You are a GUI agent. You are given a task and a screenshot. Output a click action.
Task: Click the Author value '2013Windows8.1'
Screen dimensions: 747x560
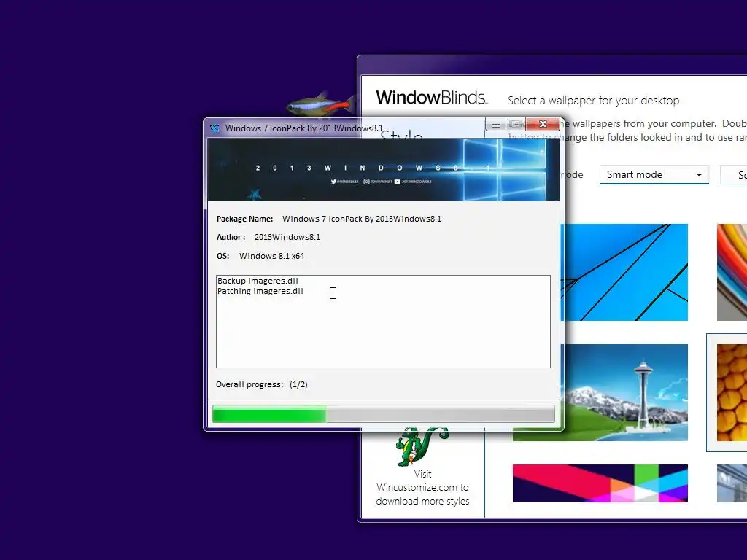(287, 237)
